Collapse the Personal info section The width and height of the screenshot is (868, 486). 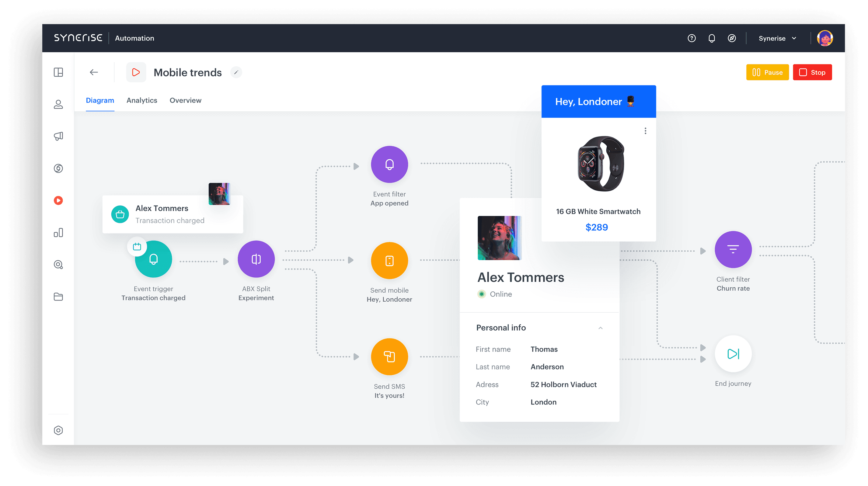pos(600,328)
